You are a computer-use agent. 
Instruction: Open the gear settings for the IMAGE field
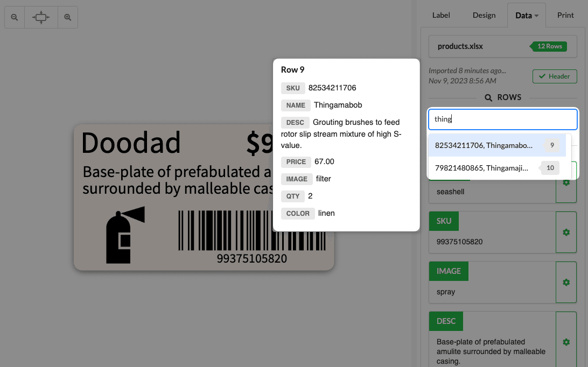pyautogui.click(x=566, y=282)
